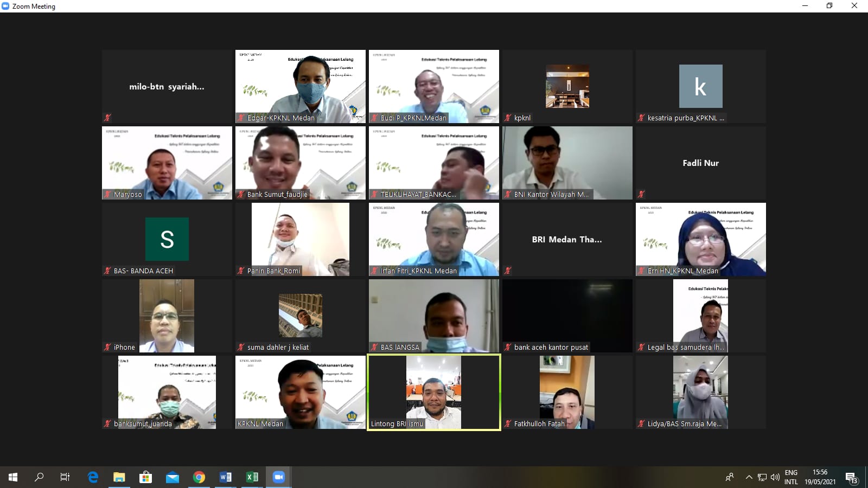
Task: Click the volume icon in system tray
Action: (x=775, y=477)
